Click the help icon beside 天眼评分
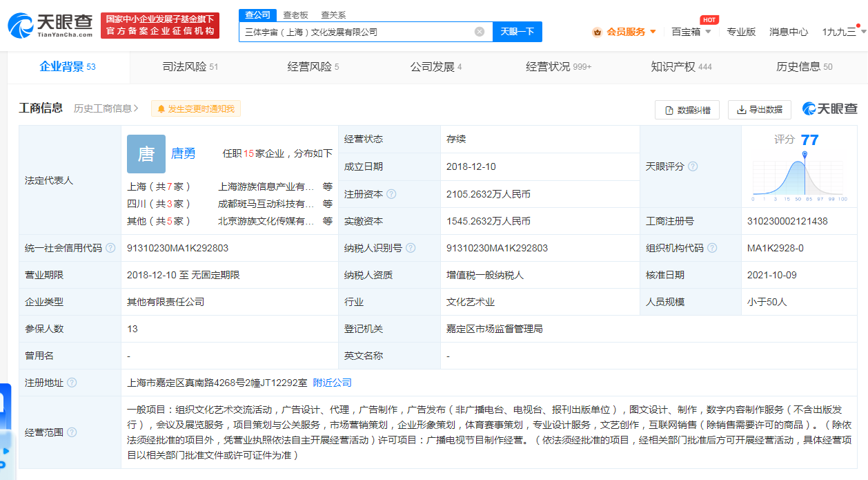Viewport: 868px width, 480px height. [693, 166]
